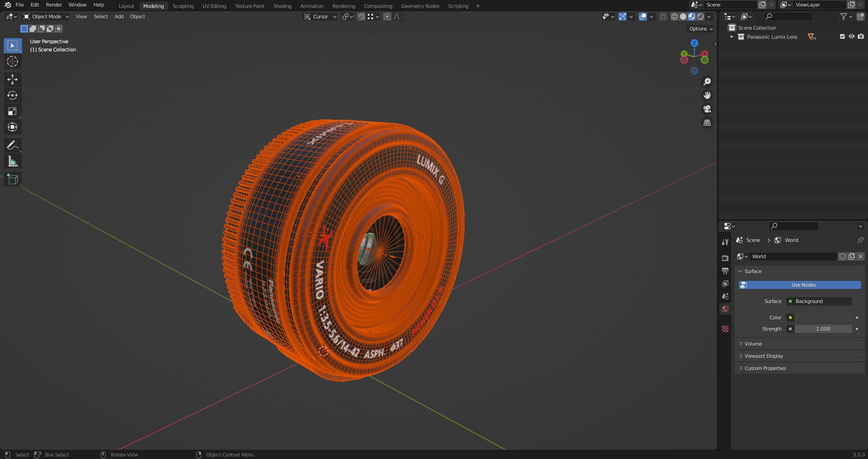Toggle X-ray display mode
The height and width of the screenshot is (459, 868).
(x=663, y=17)
